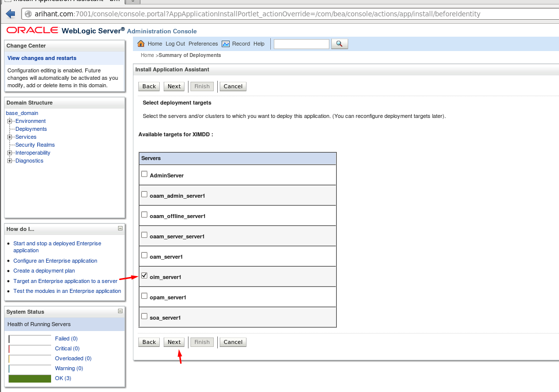Check the AdminServer checkbox

(144, 174)
